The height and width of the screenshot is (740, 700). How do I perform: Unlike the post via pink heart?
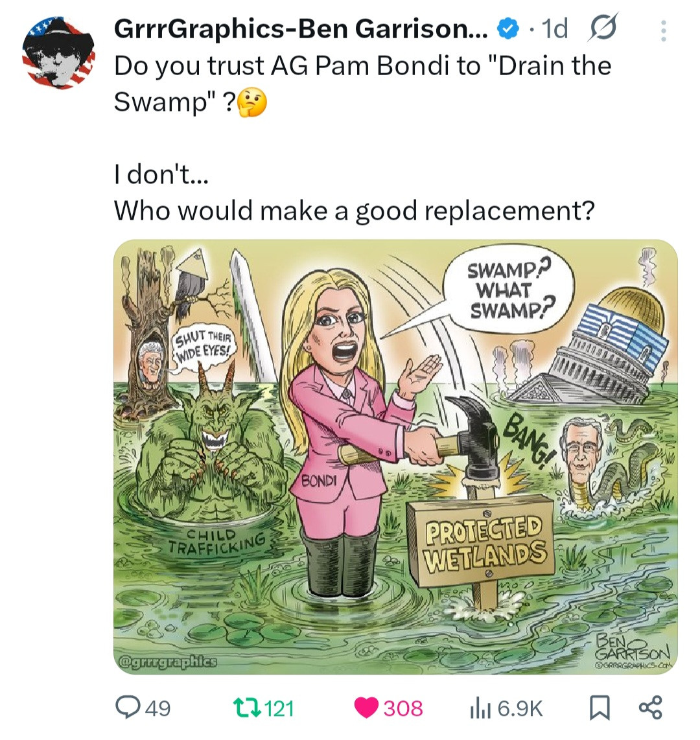point(366,708)
